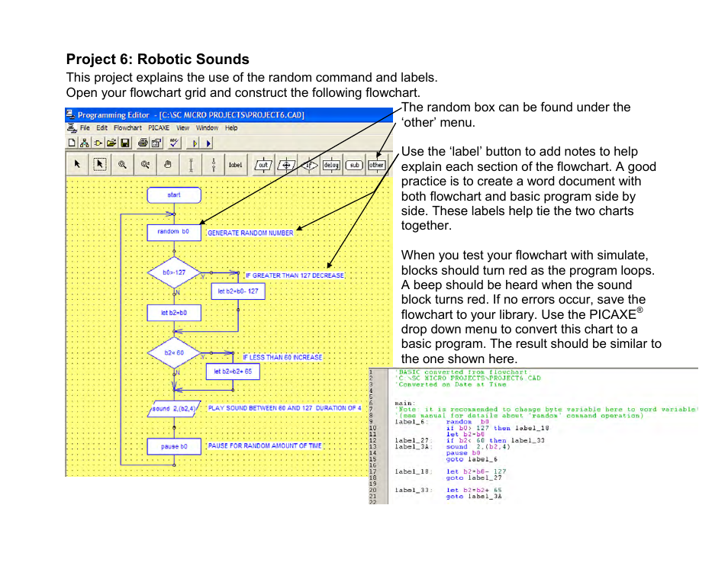The height and width of the screenshot is (563, 728).
Task: Click the Print icon
Action: (x=143, y=143)
